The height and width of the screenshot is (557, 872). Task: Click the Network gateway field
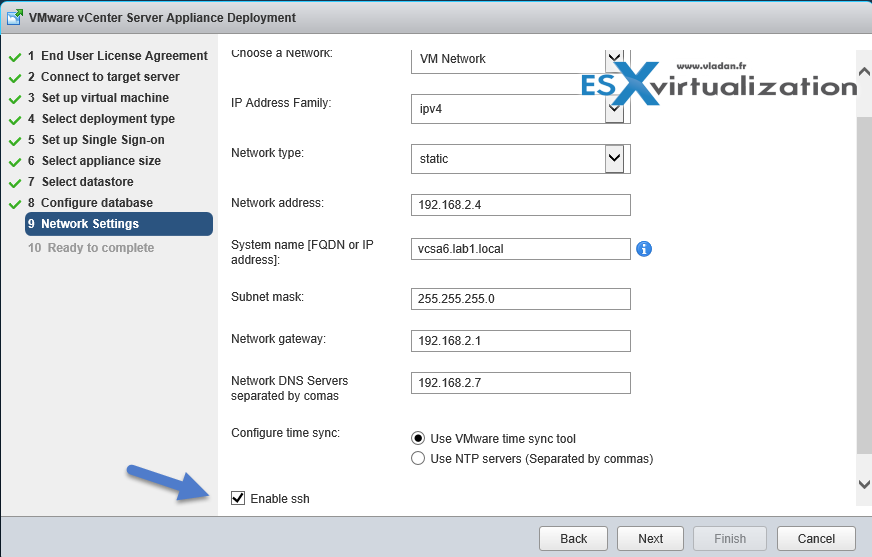pos(521,341)
